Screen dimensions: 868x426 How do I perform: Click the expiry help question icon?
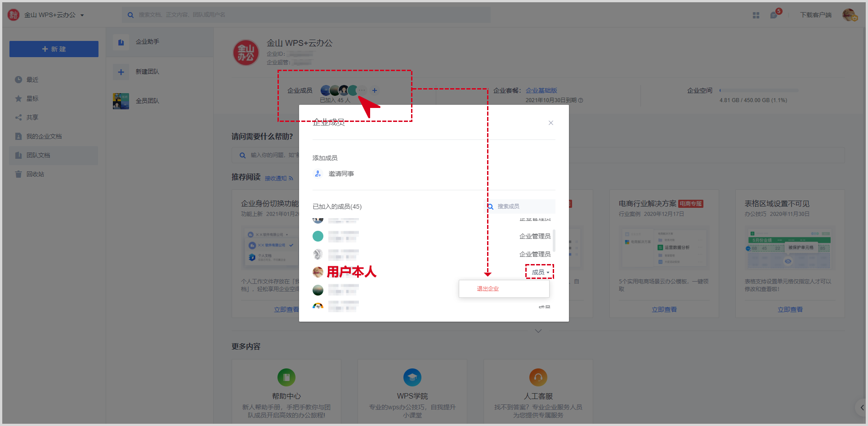pyautogui.click(x=581, y=100)
